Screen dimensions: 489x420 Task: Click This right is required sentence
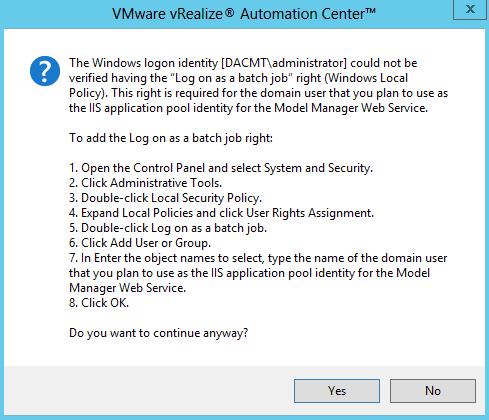pos(280,93)
